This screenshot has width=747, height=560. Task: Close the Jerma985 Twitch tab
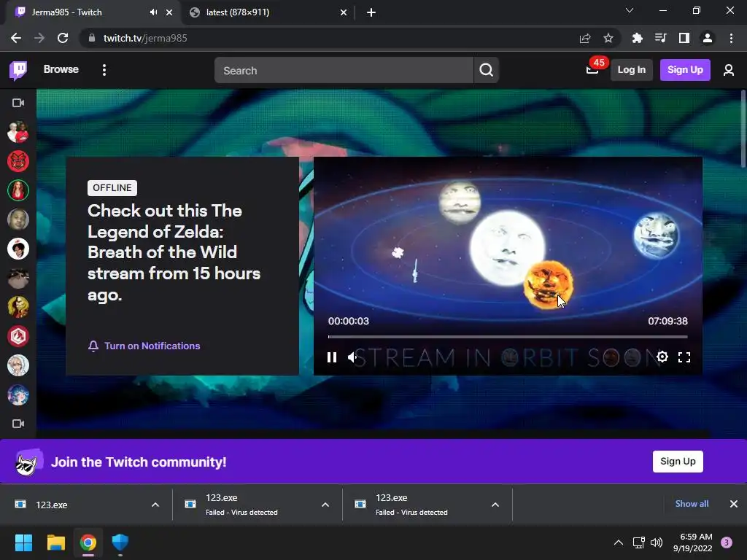[169, 13]
